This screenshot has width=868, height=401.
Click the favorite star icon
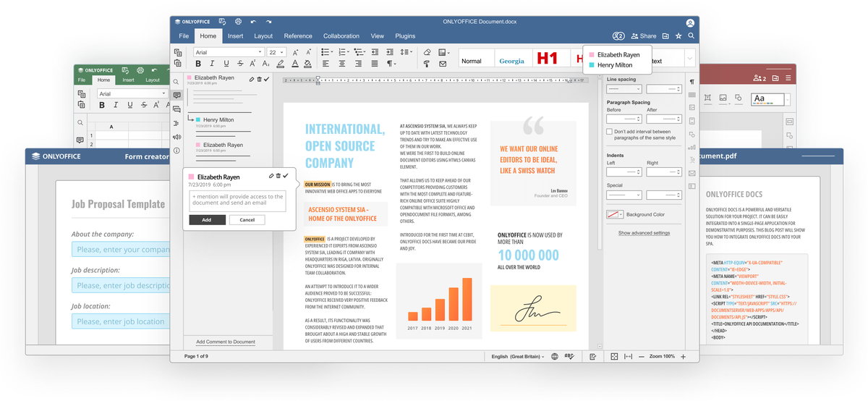[678, 35]
